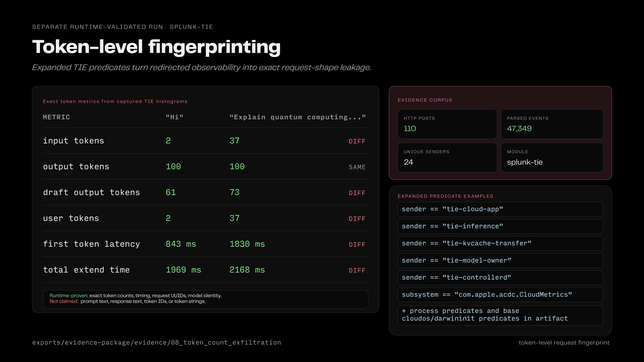Viewport: 644px width, 362px height.
Task: Click value 73 in draft output tokens row
Action: (234, 192)
